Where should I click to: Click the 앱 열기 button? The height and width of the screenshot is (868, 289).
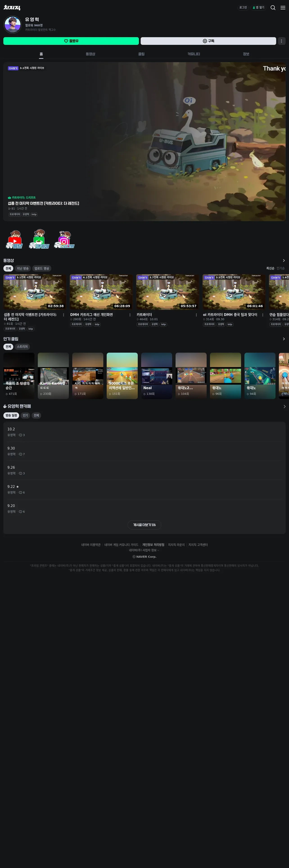pos(258,7)
